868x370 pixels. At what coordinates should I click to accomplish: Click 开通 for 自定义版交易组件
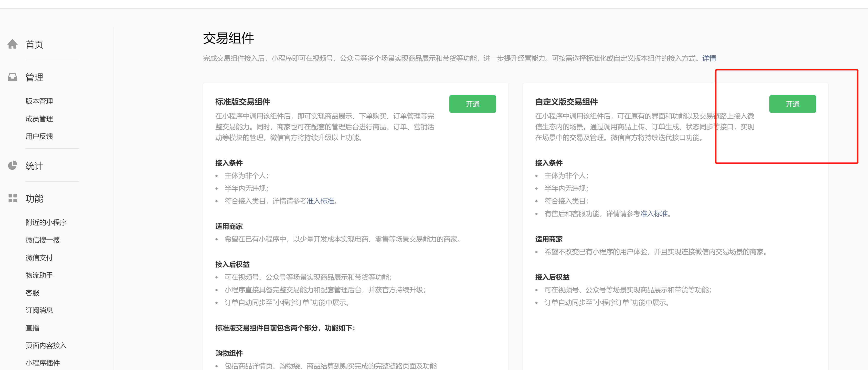(x=792, y=104)
